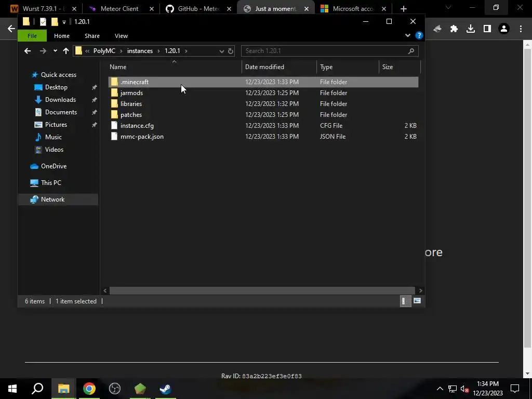Sort by Name column header
The height and width of the screenshot is (399, 532).
(x=175, y=67)
